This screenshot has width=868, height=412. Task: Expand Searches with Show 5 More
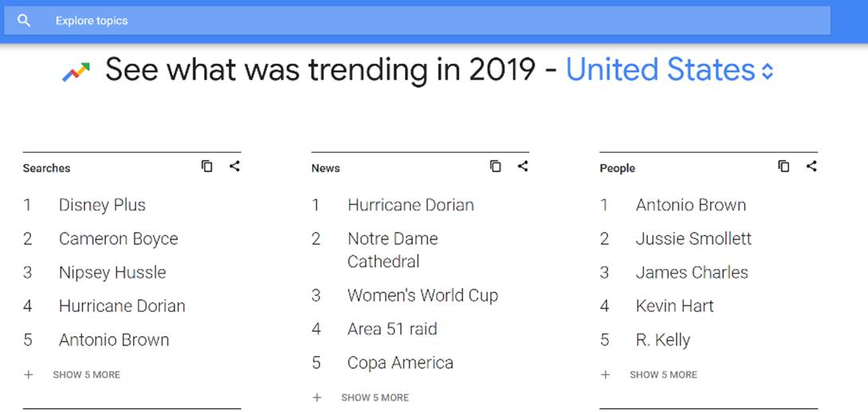tap(86, 375)
